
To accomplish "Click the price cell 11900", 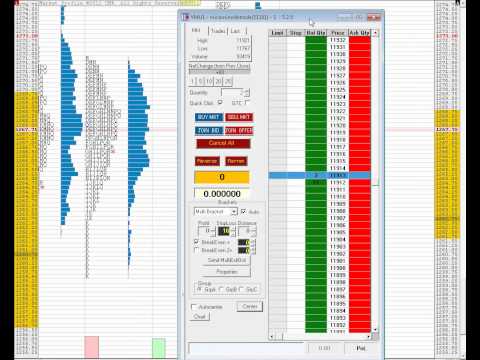I will (x=338, y=268).
